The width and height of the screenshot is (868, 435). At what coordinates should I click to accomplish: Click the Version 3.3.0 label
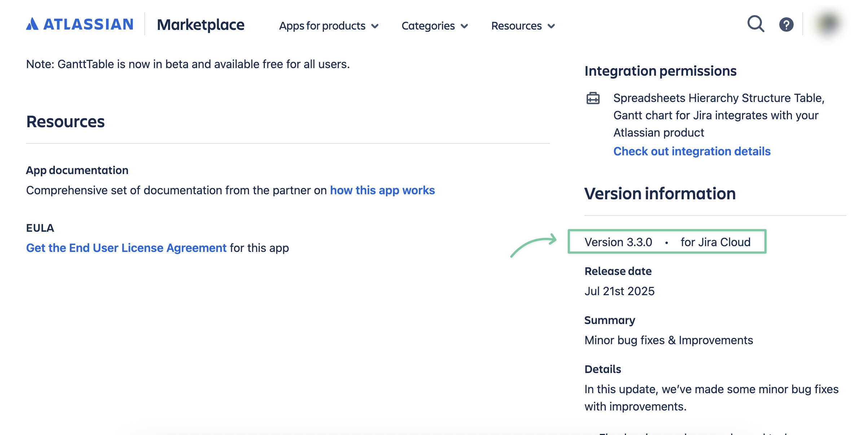tap(618, 242)
